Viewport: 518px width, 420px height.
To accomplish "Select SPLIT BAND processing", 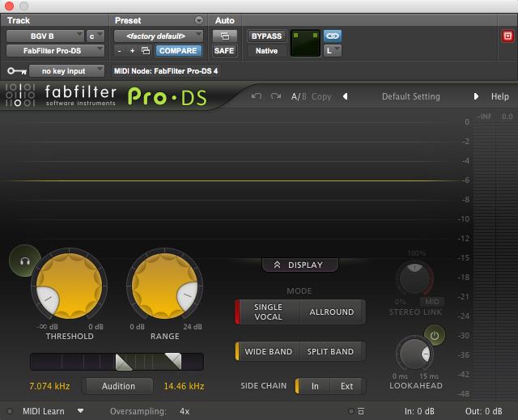I will [331, 351].
